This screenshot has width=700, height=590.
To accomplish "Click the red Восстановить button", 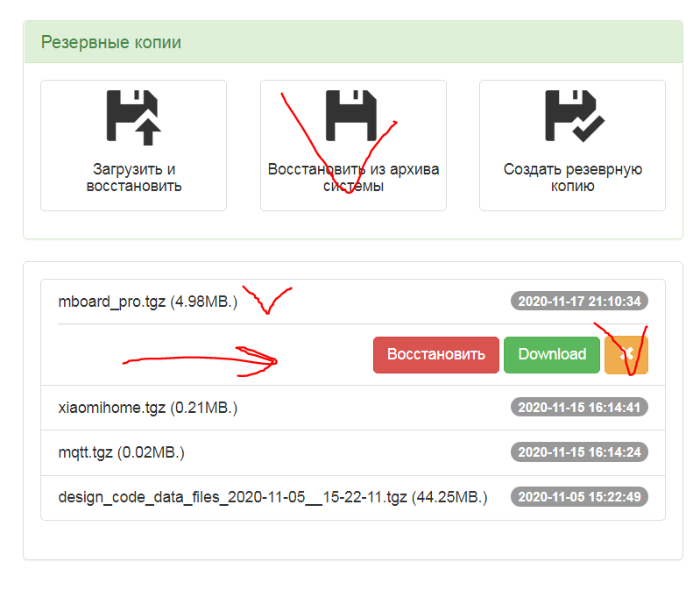I will coord(436,355).
